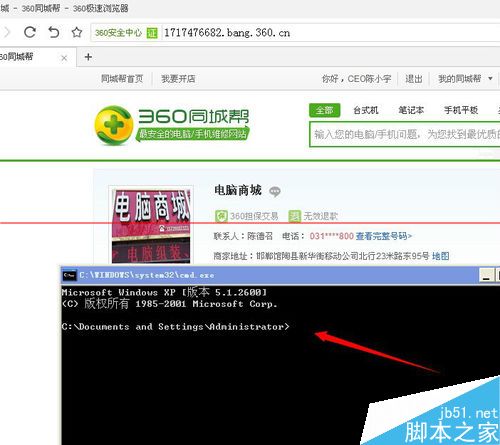
Task: Bookmark page with the star icon
Action: [x=77, y=32]
